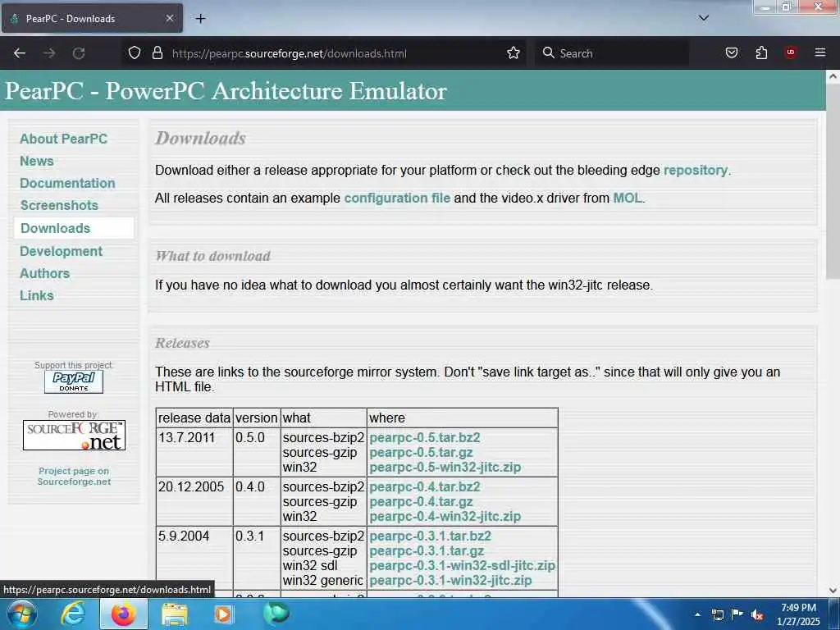Click the vertical scrollbar thumb
This screenshot has height=630, width=840.
pos(833,180)
